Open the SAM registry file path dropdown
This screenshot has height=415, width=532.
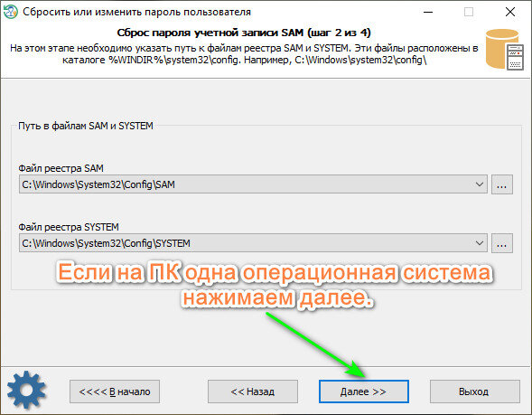point(479,184)
